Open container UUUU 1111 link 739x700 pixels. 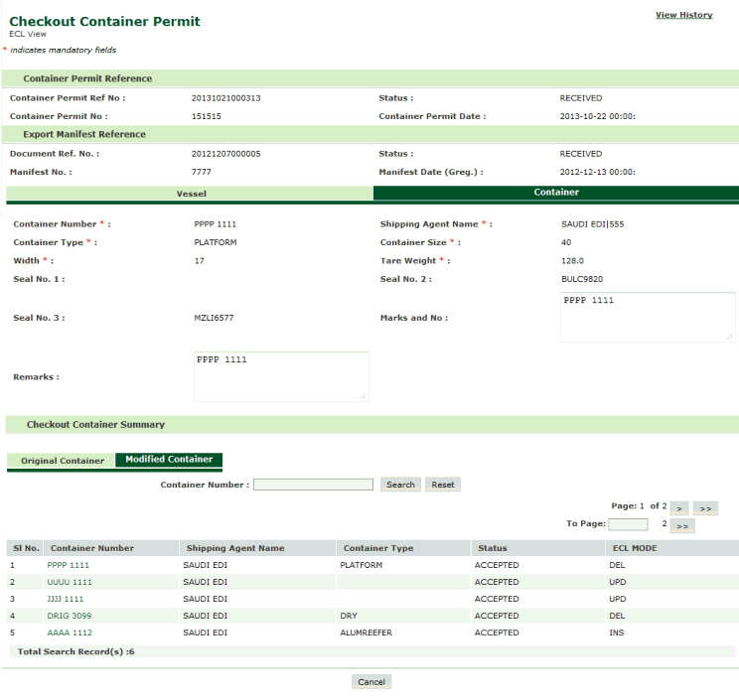pos(70,582)
